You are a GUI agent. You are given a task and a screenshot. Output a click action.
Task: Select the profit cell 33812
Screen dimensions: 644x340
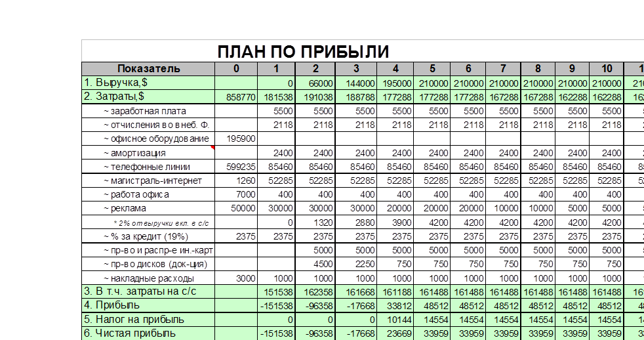click(395, 306)
